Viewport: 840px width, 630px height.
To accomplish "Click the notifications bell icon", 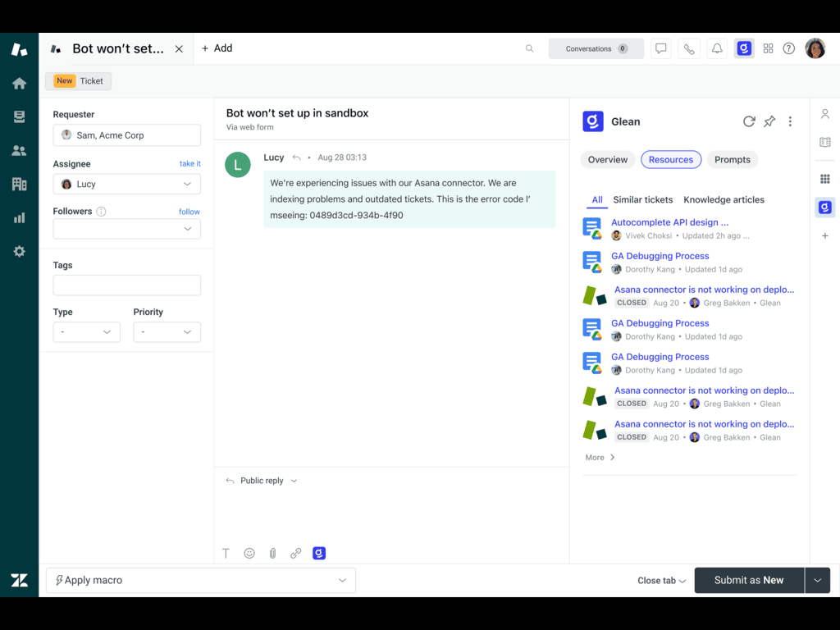I will pyautogui.click(x=716, y=48).
